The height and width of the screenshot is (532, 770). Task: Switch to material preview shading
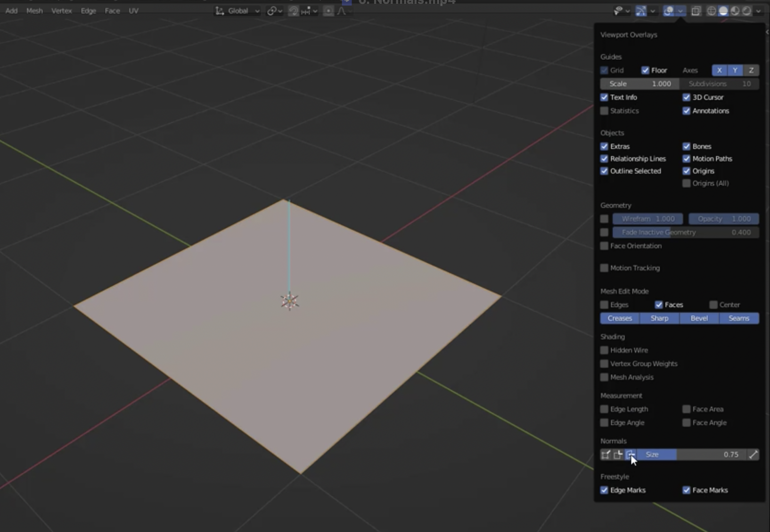(735, 11)
